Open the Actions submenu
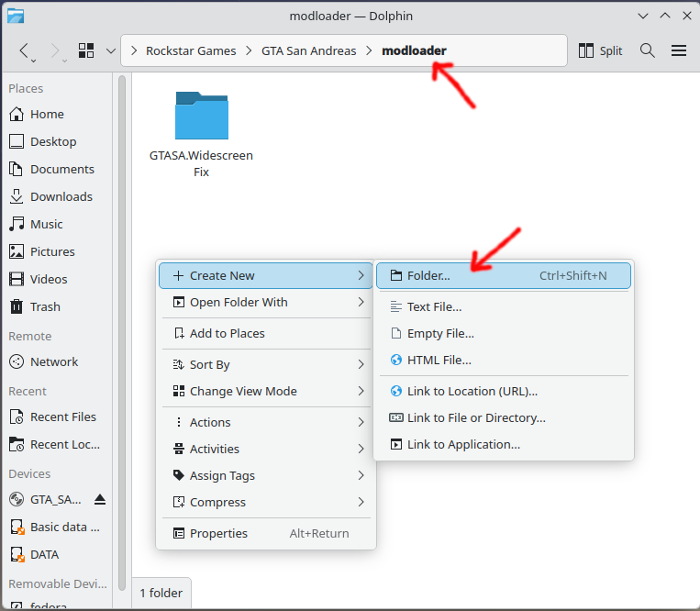This screenshot has height=611, width=700. click(x=266, y=422)
